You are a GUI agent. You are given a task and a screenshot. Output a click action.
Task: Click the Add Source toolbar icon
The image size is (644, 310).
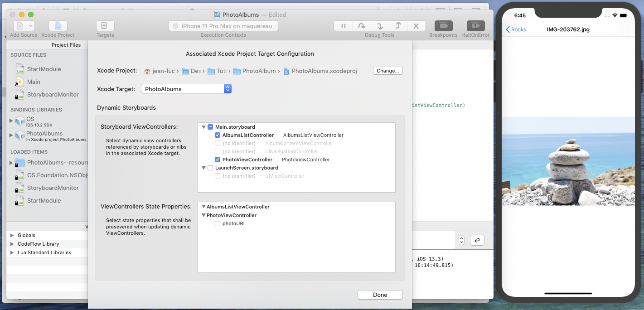point(20,26)
